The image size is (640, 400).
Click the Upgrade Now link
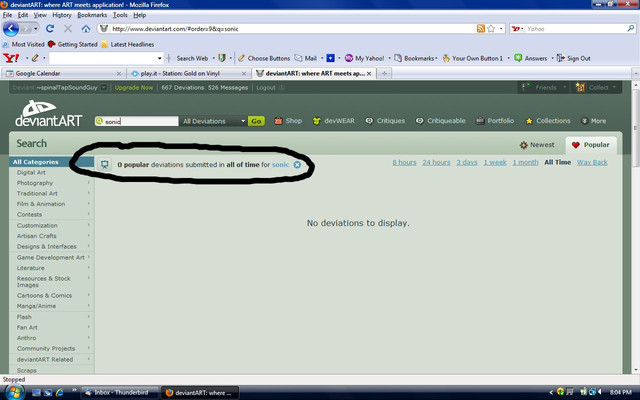(x=133, y=87)
